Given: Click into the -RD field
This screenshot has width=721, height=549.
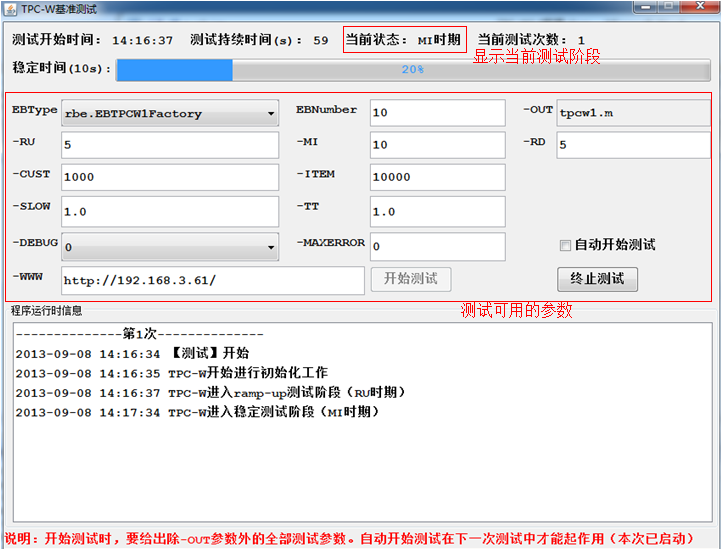Looking at the screenshot, I should 633,145.
